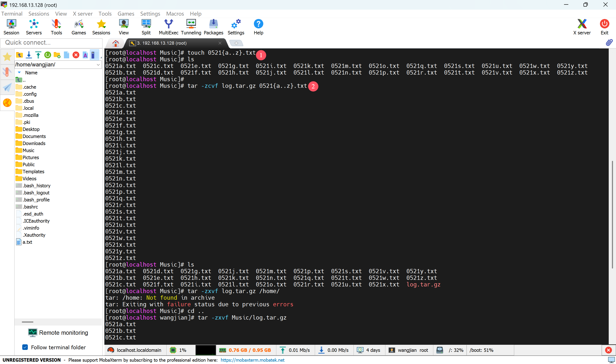Switch to the home tab
The image size is (616, 364).
[x=116, y=43]
